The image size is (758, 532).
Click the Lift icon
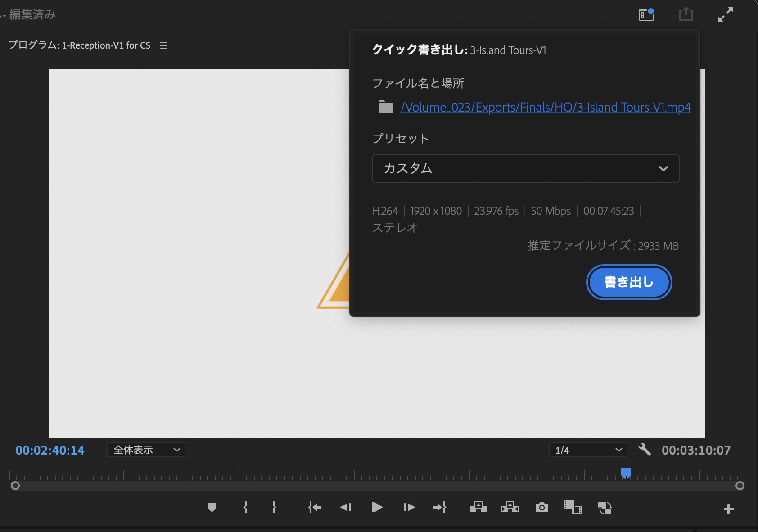coord(478,508)
